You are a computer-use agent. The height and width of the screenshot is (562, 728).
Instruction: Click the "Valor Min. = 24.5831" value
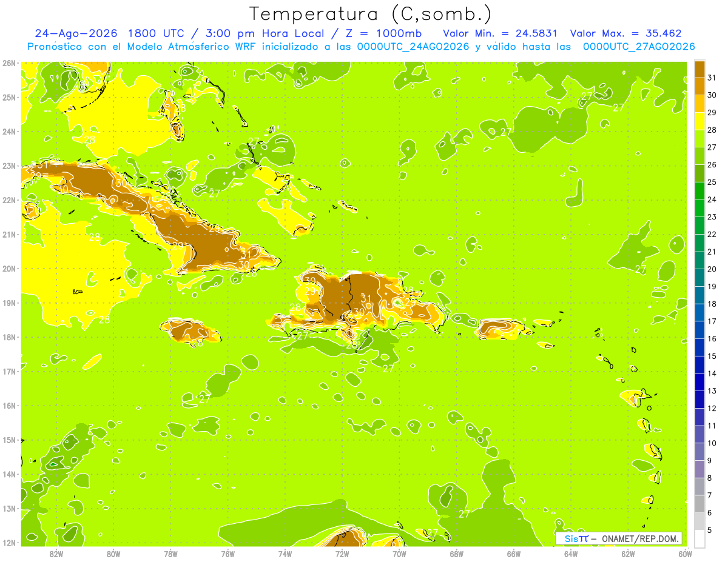[x=500, y=33]
